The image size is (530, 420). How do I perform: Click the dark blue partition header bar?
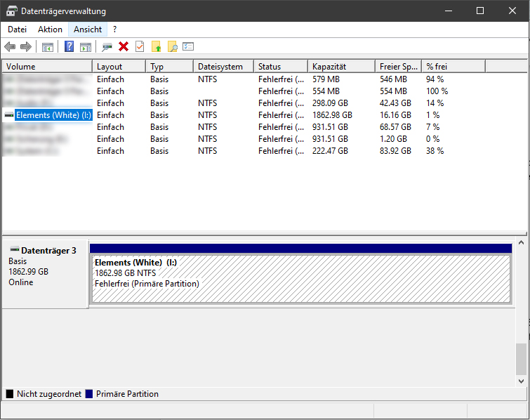tap(301, 248)
